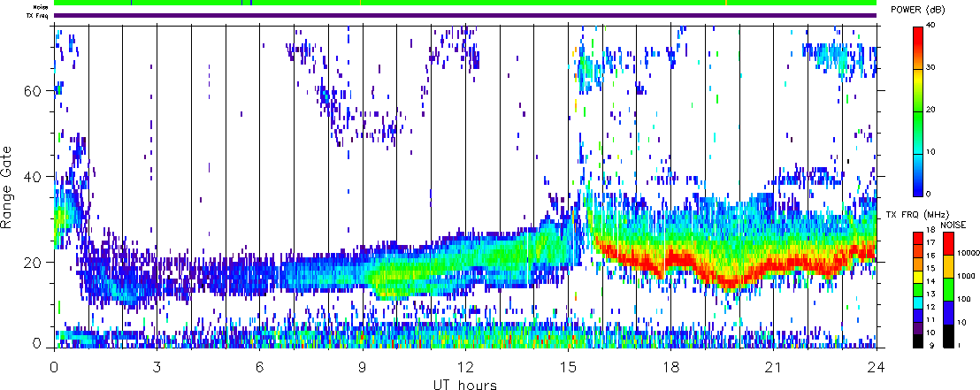Click the '3' tick on UT hours axis
The width and height of the screenshot is (980, 390).
[x=157, y=366]
